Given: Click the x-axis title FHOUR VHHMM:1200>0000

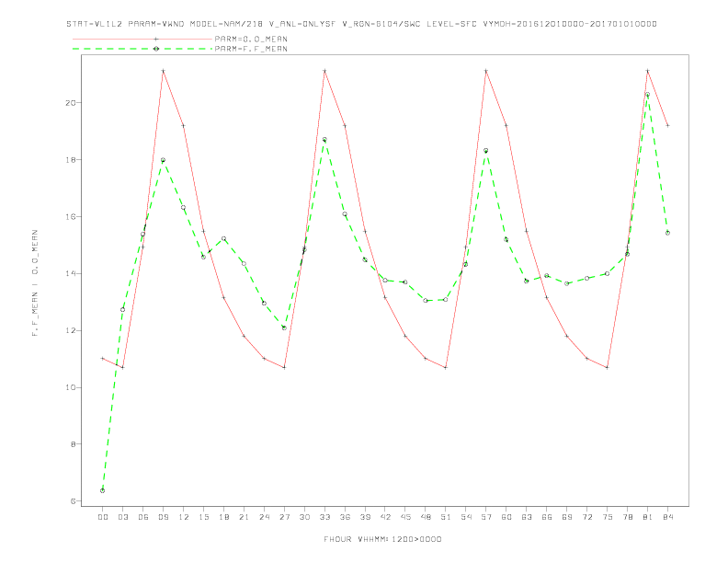Looking at the screenshot, I should pos(382,539).
